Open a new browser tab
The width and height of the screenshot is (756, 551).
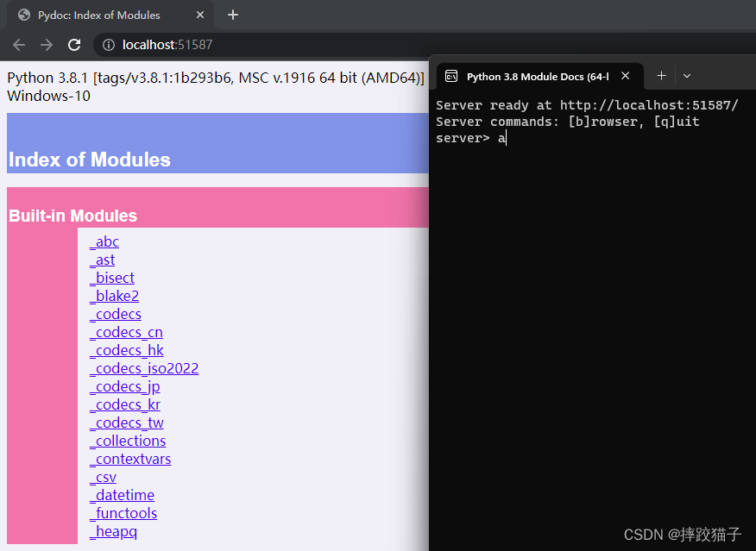(233, 15)
